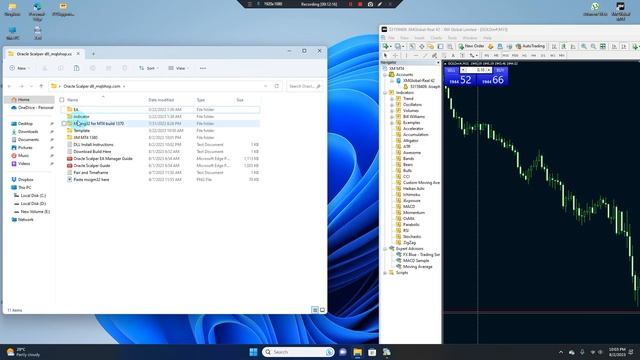Open the EA folder in File Explorer
This screenshot has width=640, height=360.
(x=76, y=109)
